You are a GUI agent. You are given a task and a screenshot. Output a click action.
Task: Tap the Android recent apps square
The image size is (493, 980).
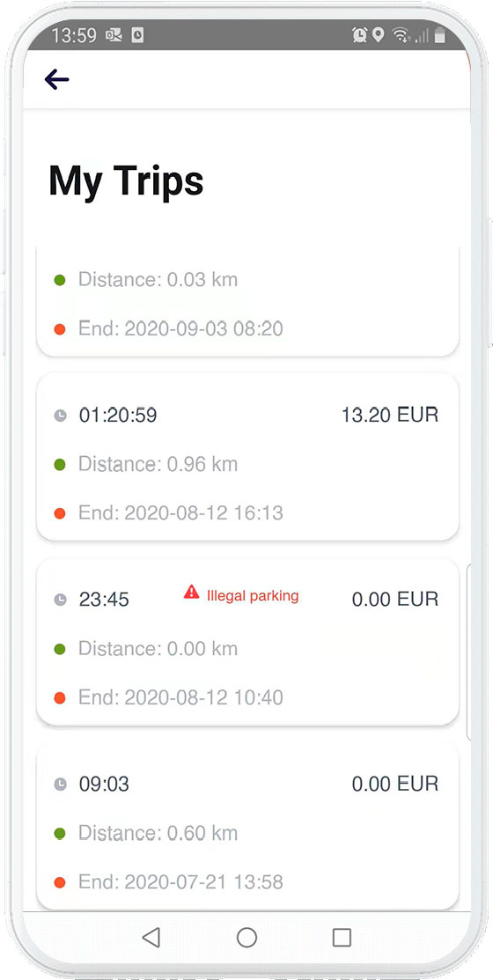click(342, 937)
